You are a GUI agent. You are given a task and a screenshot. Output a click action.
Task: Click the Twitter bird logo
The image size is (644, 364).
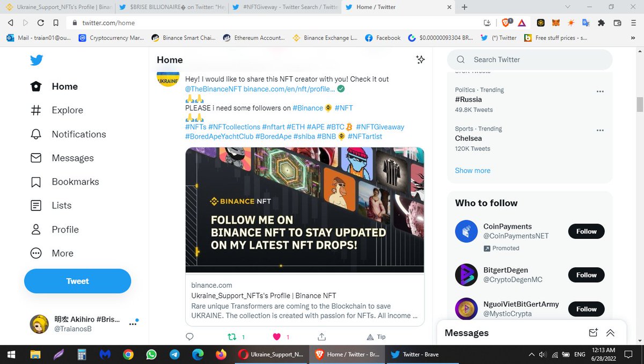36,60
